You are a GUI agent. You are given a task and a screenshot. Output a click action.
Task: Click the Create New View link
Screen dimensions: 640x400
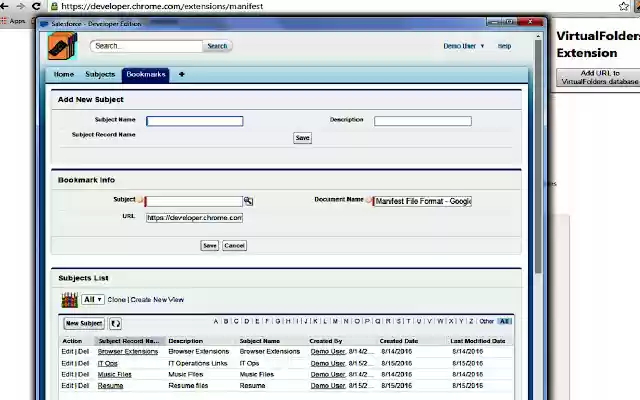click(x=158, y=300)
